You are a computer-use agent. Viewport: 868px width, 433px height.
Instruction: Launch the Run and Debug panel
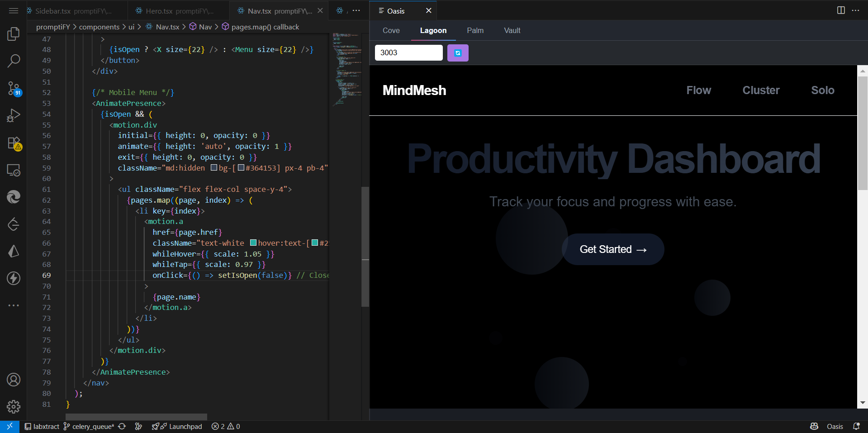pyautogui.click(x=14, y=115)
